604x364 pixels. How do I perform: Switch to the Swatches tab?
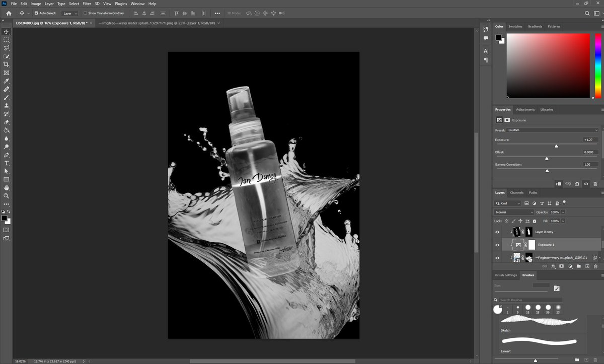(x=515, y=26)
